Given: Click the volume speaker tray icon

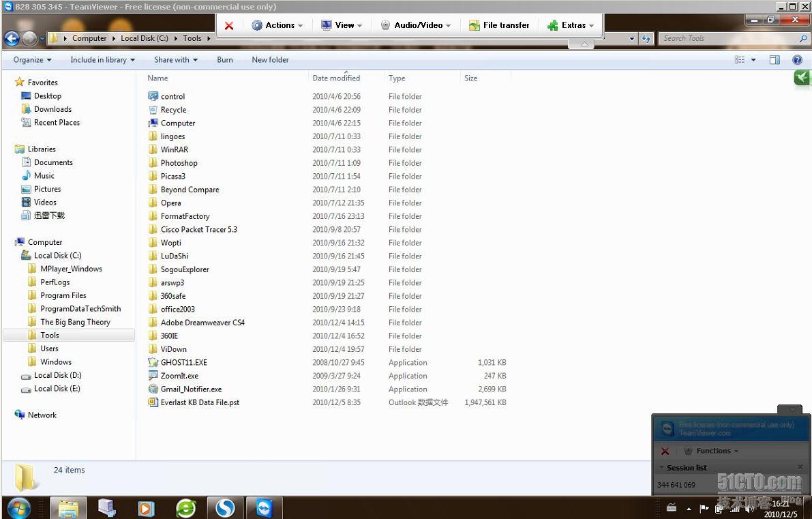Looking at the screenshot, I should tap(750, 509).
